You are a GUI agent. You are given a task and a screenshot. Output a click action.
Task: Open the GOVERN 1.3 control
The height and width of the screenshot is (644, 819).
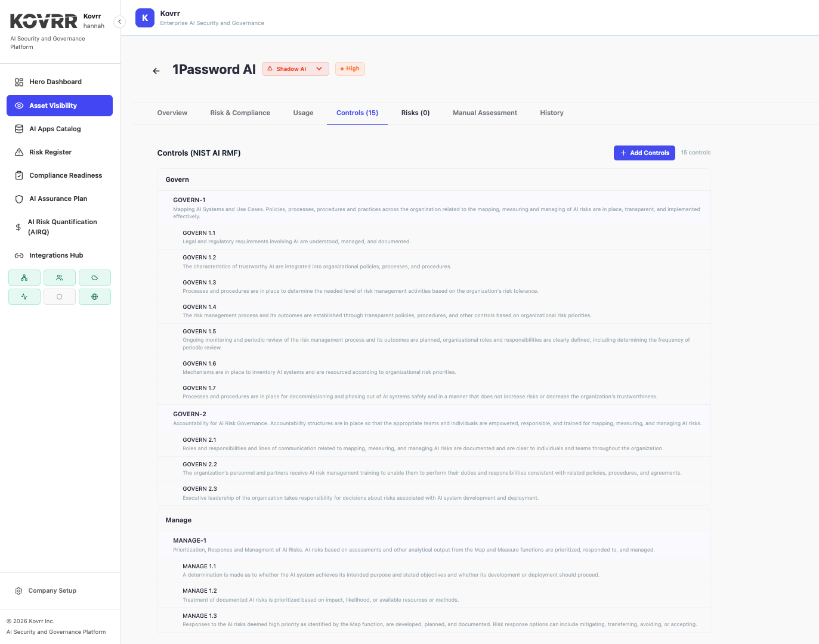434,287
